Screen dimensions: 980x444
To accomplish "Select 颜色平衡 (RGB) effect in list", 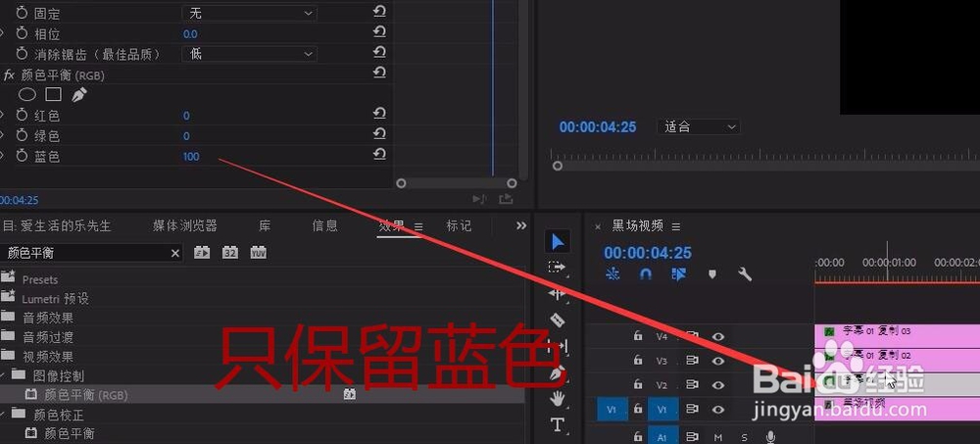I will click(x=85, y=395).
